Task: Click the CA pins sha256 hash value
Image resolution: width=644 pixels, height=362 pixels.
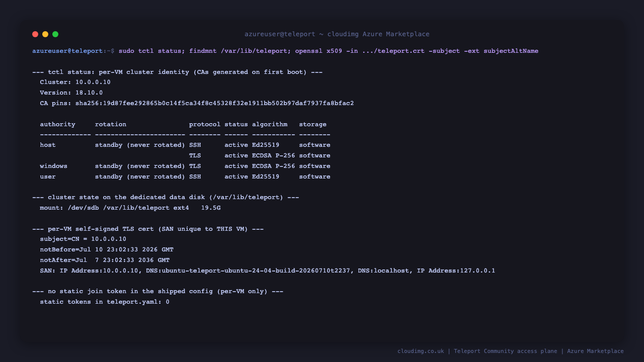Action: (x=215, y=103)
